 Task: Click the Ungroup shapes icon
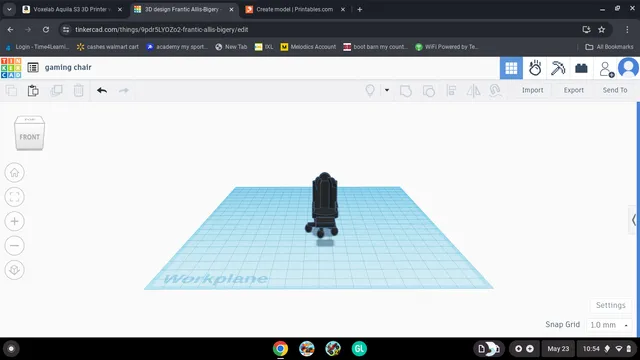click(x=429, y=90)
